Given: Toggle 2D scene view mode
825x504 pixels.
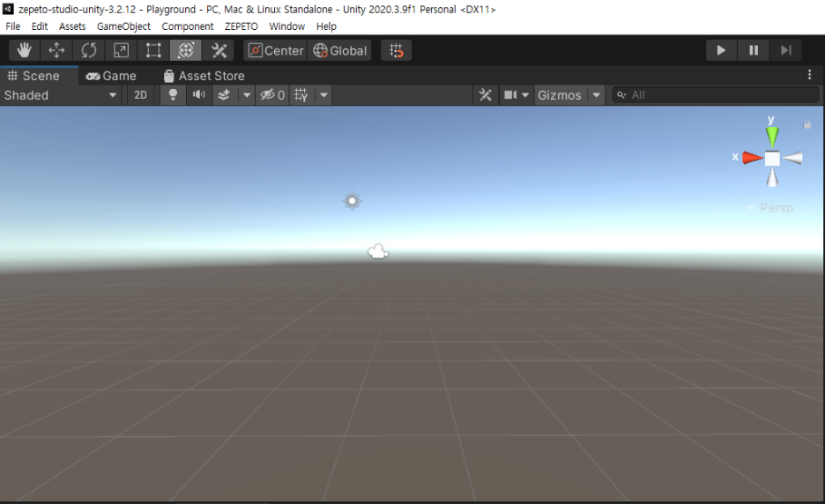Looking at the screenshot, I should [140, 95].
